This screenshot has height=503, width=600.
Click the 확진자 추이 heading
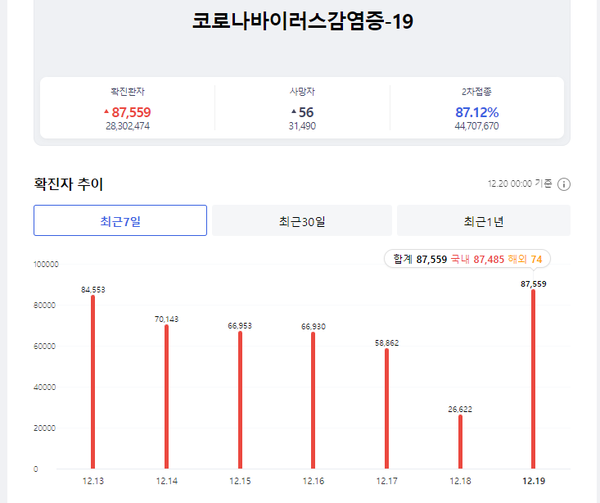point(68,184)
